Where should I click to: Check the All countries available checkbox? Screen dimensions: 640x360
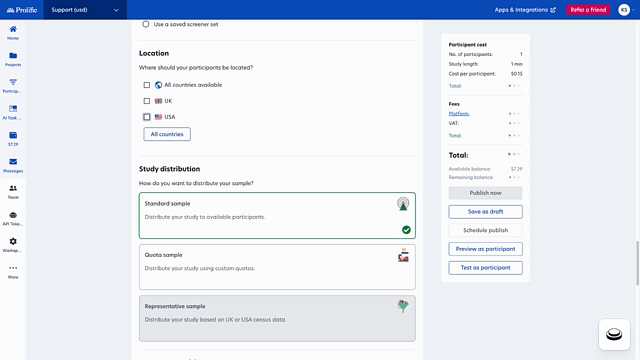tap(147, 85)
